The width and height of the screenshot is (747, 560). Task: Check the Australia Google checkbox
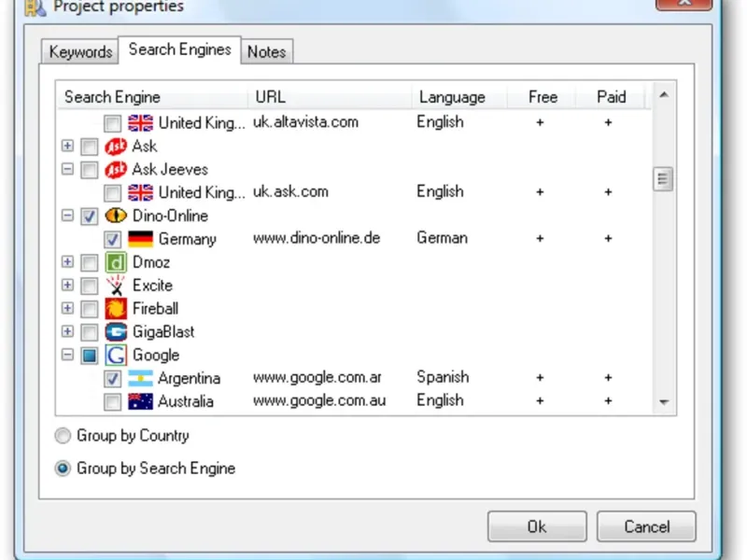(x=112, y=402)
